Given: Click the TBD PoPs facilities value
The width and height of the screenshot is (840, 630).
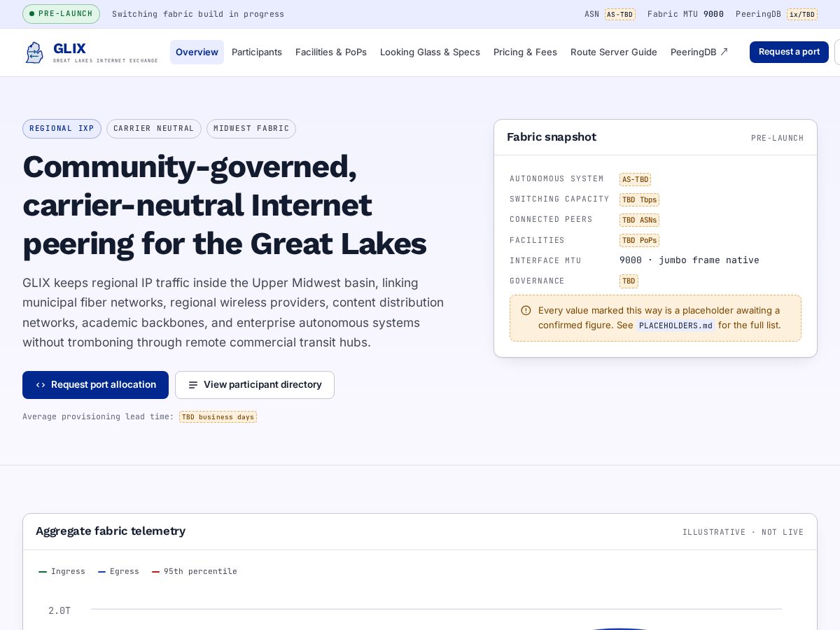Looking at the screenshot, I should (x=639, y=240).
